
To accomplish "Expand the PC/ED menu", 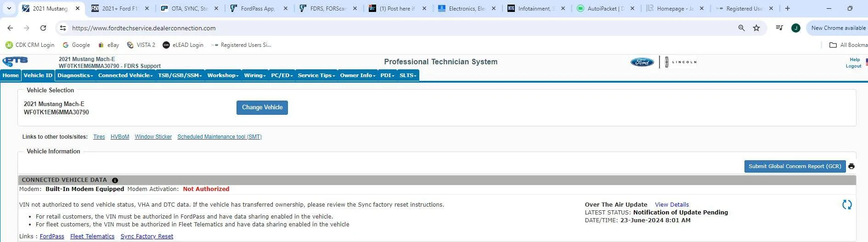I will tap(282, 75).
